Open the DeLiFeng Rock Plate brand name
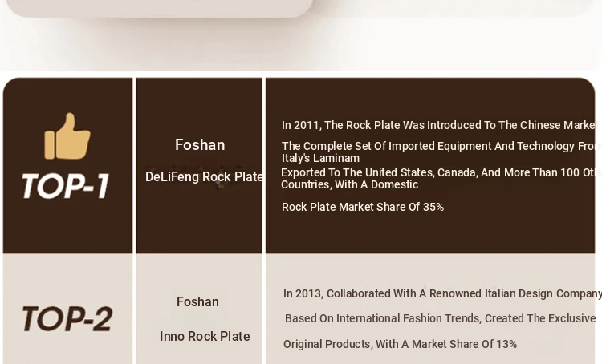The height and width of the screenshot is (364, 602). 204,177
